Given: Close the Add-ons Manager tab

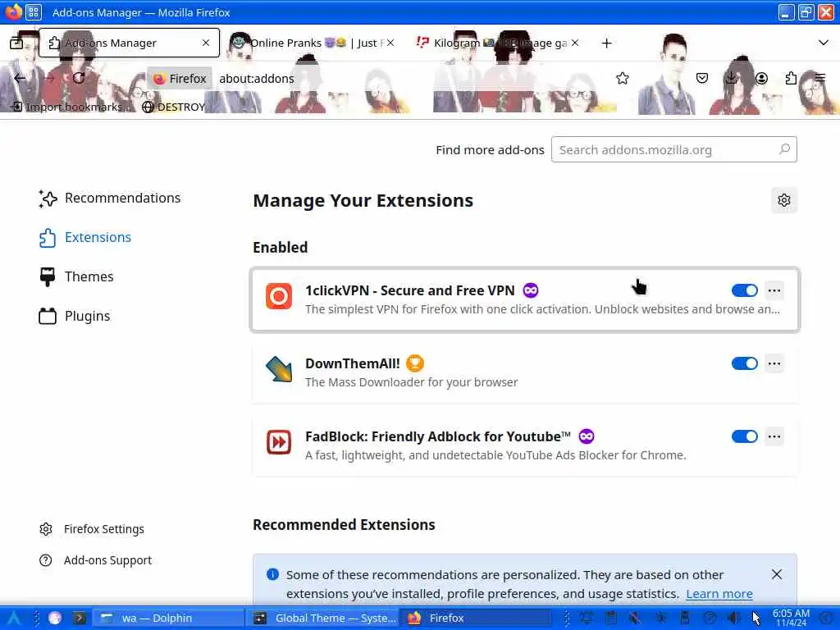Looking at the screenshot, I should click(x=206, y=43).
